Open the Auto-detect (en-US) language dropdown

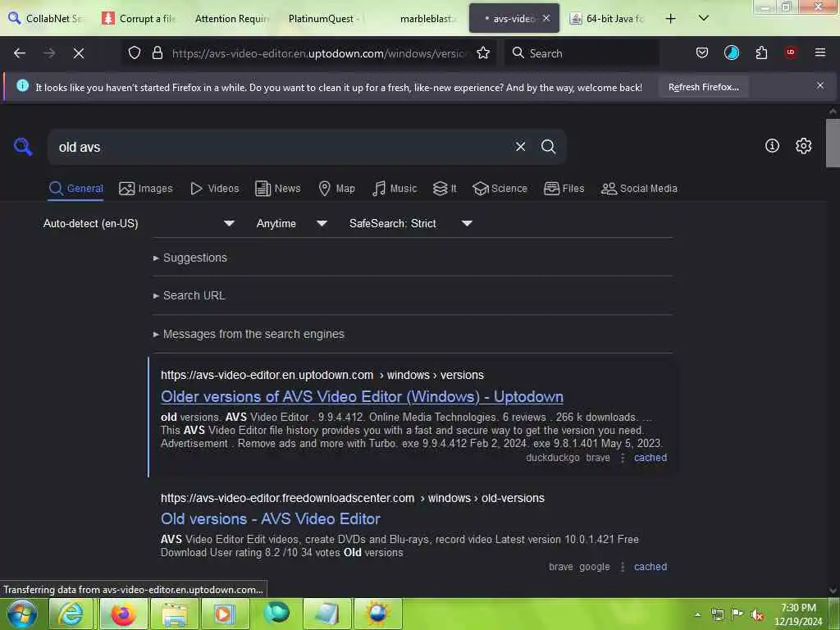pos(139,223)
